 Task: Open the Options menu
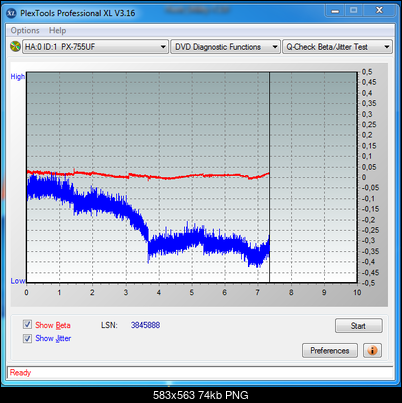click(25, 30)
